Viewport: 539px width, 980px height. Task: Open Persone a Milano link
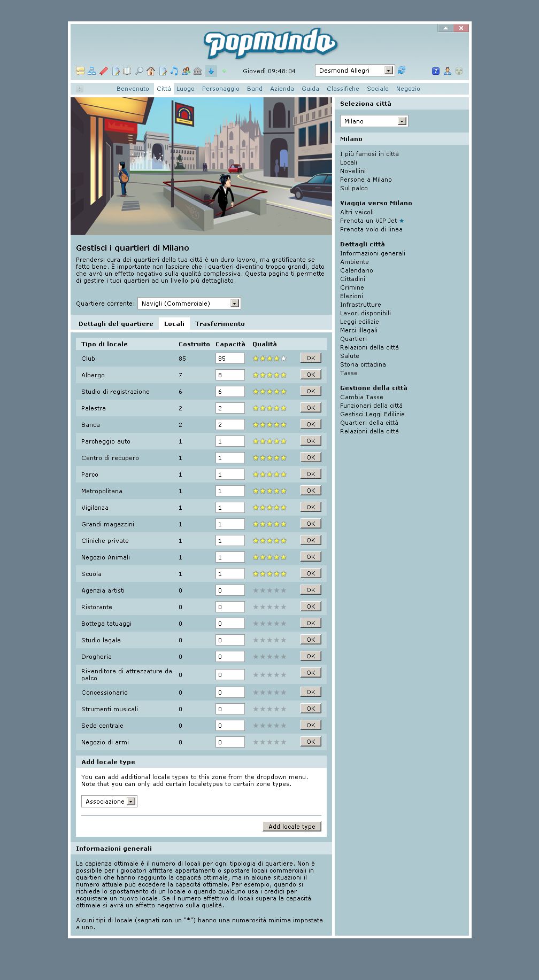pyautogui.click(x=366, y=180)
